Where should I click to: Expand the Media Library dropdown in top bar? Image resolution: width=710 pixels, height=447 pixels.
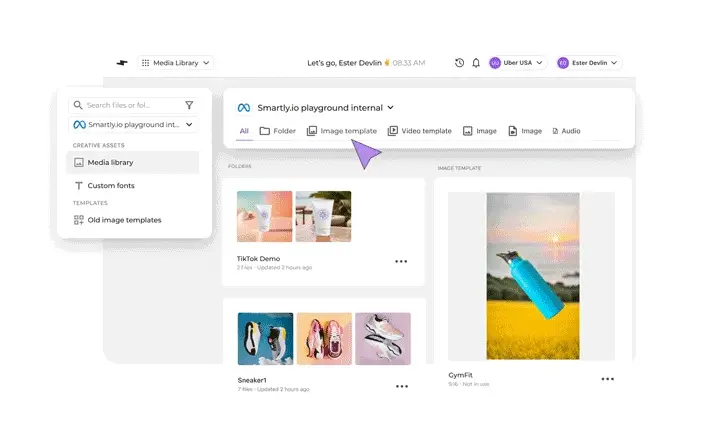(x=176, y=63)
